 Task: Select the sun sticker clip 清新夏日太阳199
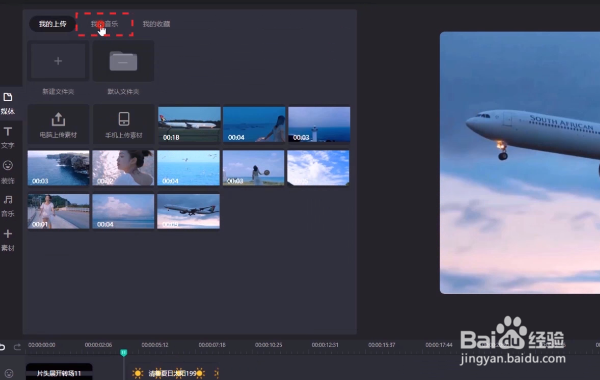[174, 373]
